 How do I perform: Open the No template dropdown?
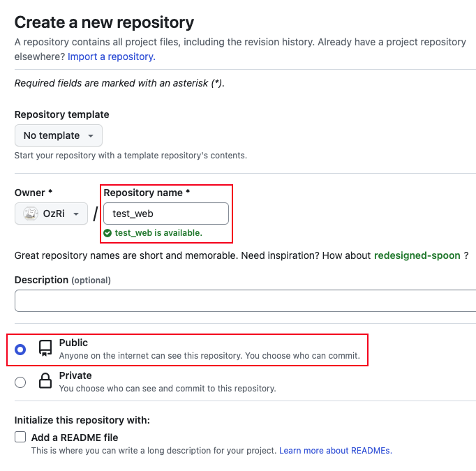[59, 135]
